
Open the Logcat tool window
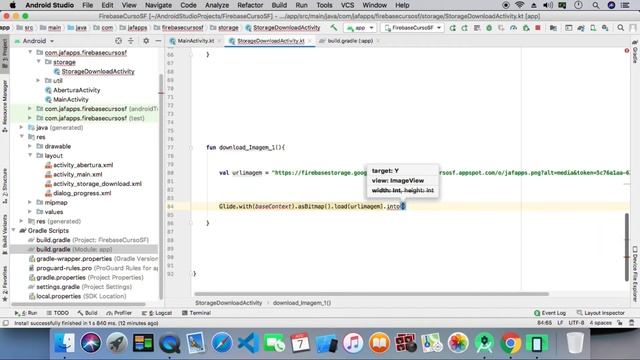coord(157,313)
